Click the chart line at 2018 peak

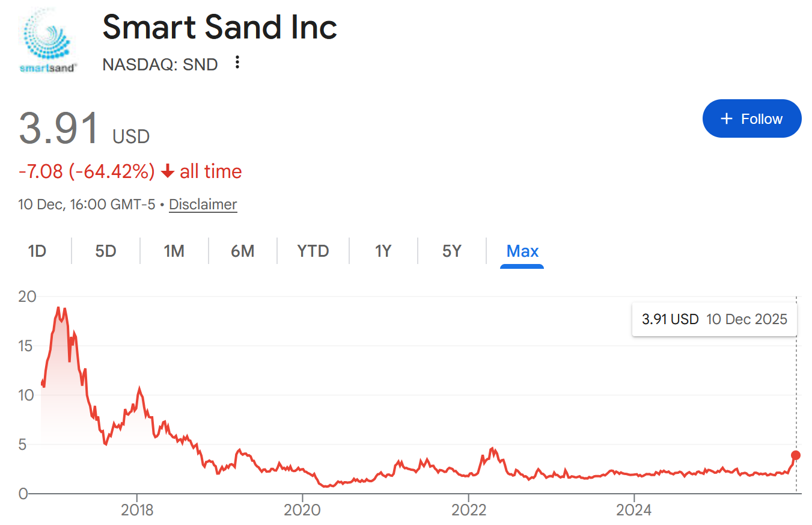click(139, 389)
